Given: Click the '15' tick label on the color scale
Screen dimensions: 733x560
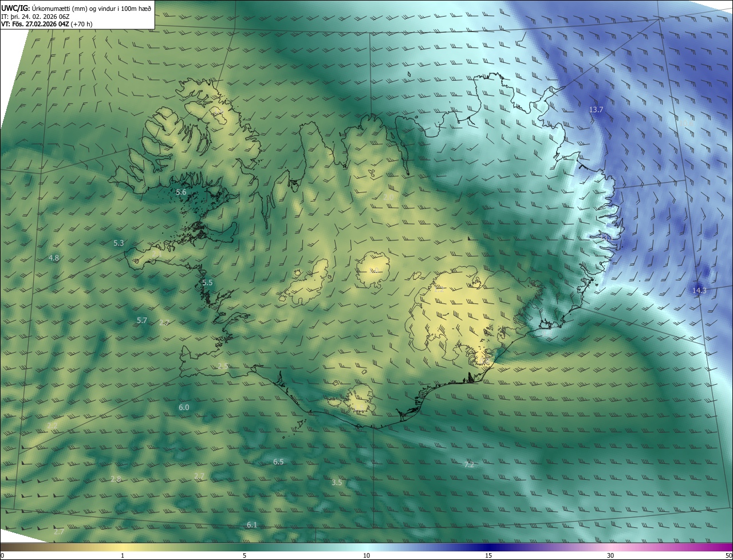Looking at the screenshot, I should coord(488,555).
